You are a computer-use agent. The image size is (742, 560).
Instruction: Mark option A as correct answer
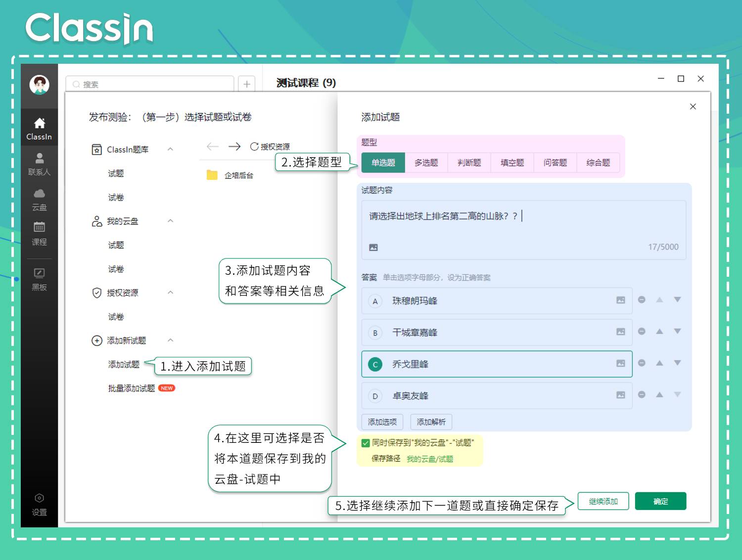click(x=375, y=301)
